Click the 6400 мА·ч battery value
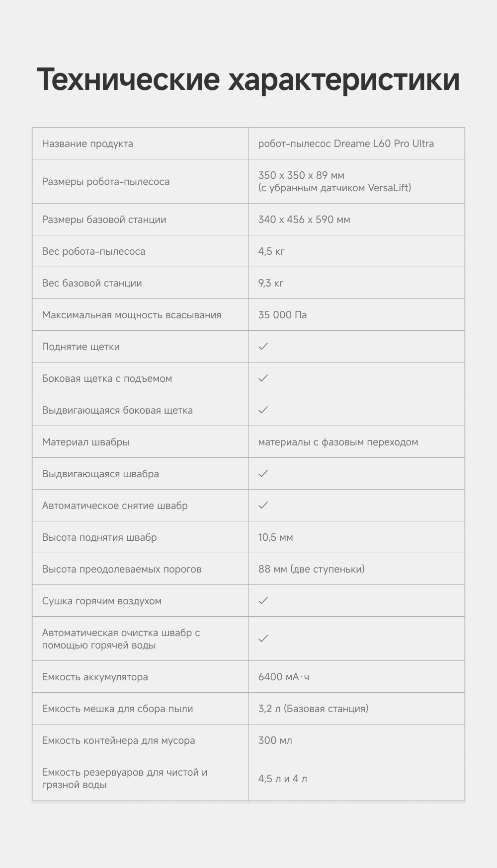This screenshot has width=497, height=868. pos(284,677)
